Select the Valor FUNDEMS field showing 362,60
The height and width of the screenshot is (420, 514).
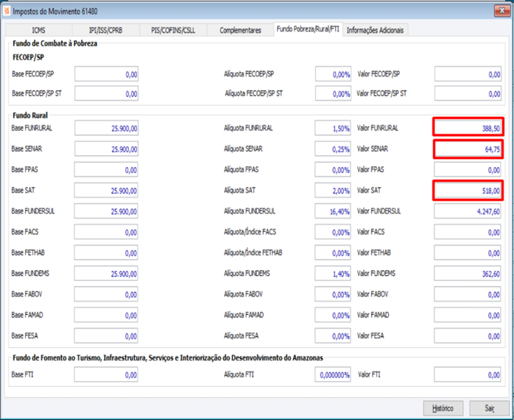468,274
